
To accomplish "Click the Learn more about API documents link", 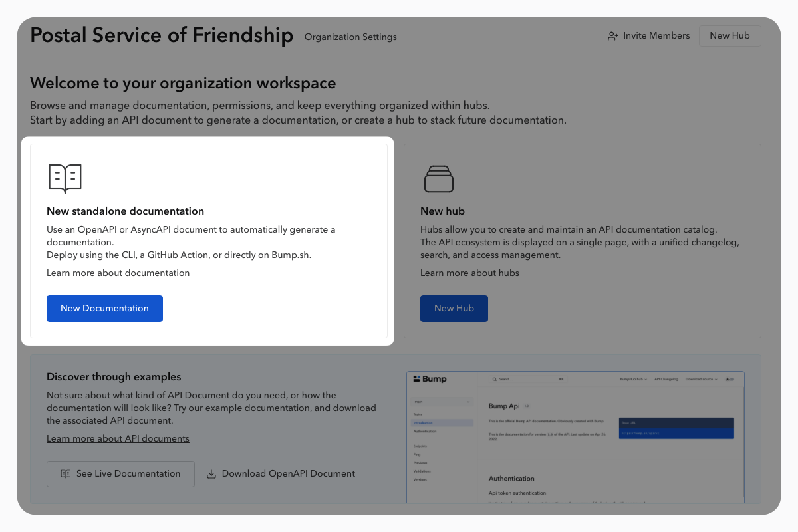I will click(x=118, y=439).
